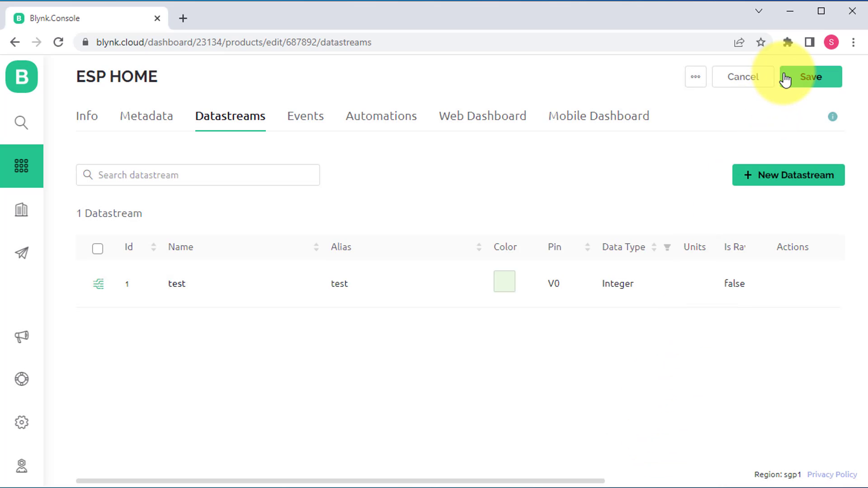This screenshot has width=868, height=488.
Task: Click the green Save button
Action: 811,77
